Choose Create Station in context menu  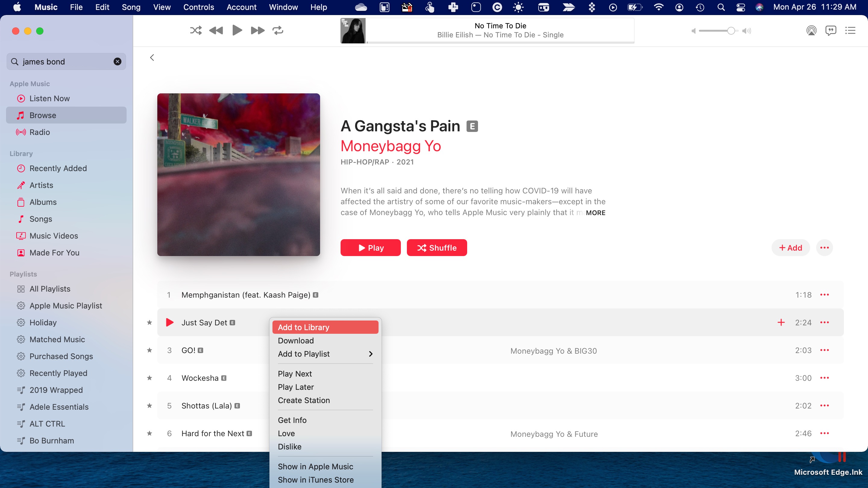[325, 400]
